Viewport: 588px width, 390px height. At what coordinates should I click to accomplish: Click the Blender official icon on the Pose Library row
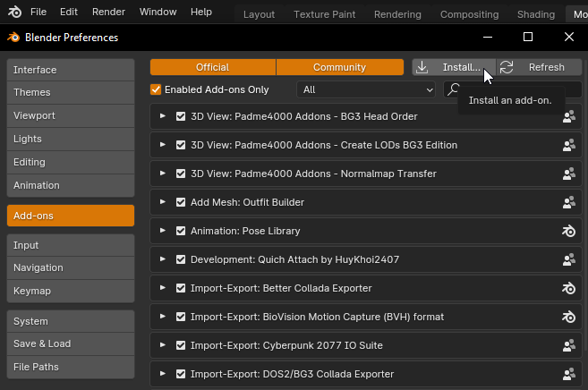(568, 231)
